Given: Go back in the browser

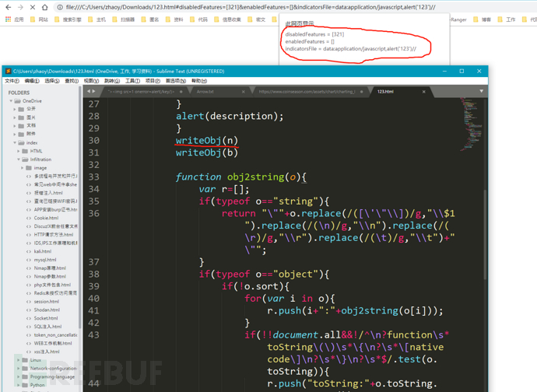Looking at the screenshot, I should click(x=9, y=7).
